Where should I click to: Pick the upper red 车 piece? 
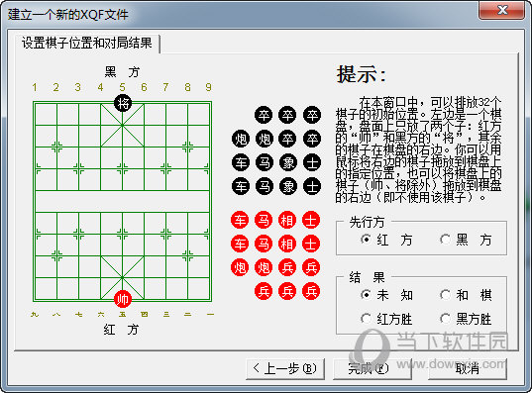pos(240,220)
